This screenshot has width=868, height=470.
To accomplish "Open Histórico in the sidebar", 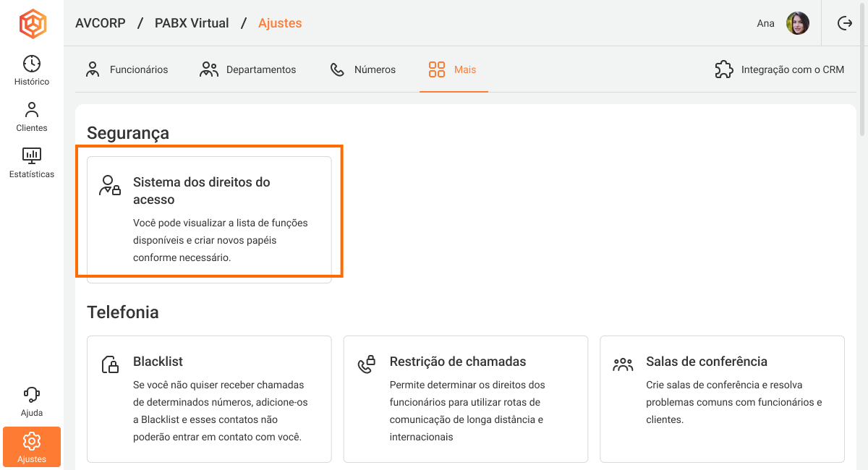I will point(32,70).
